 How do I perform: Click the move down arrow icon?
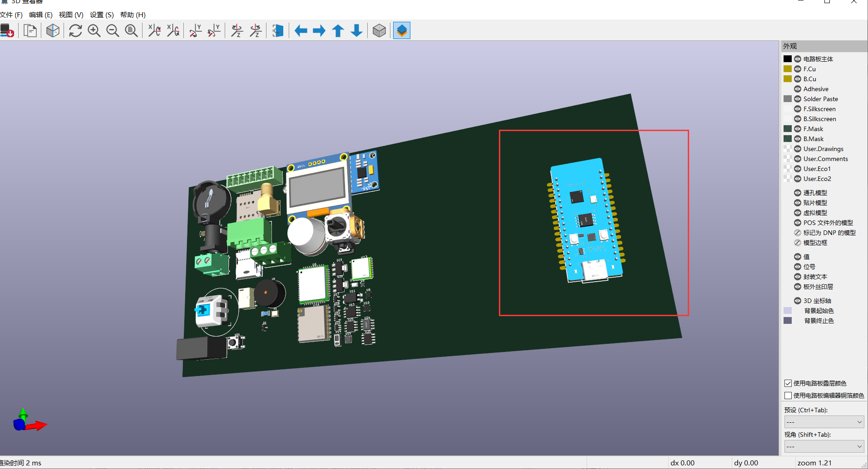(357, 31)
